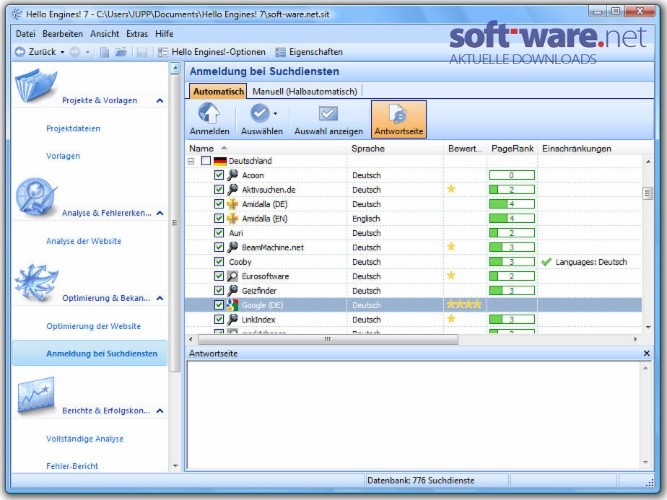Open the Vorlagen link
This screenshot has height=500, width=667.
63,156
